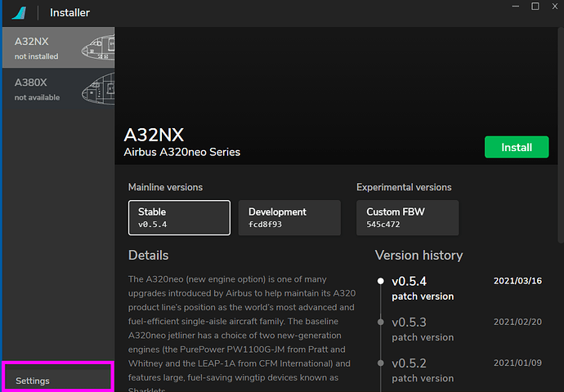Open the Settings page

click(x=58, y=380)
